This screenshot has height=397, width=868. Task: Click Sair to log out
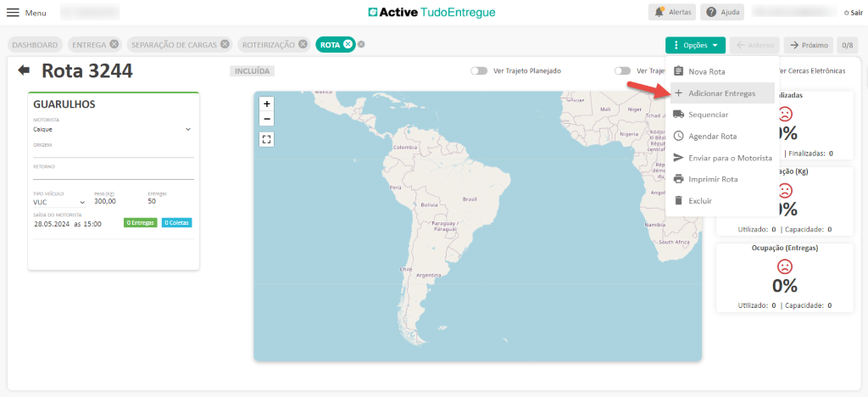click(x=853, y=12)
